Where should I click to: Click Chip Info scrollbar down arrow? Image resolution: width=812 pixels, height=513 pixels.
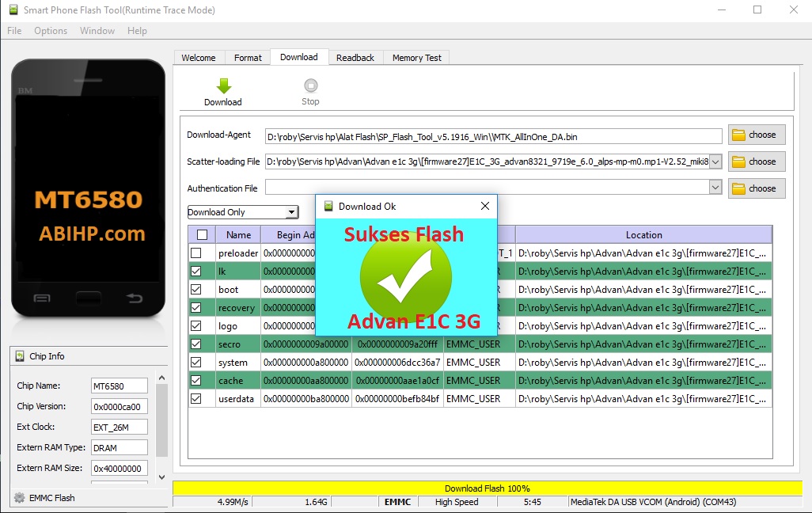[x=161, y=477]
